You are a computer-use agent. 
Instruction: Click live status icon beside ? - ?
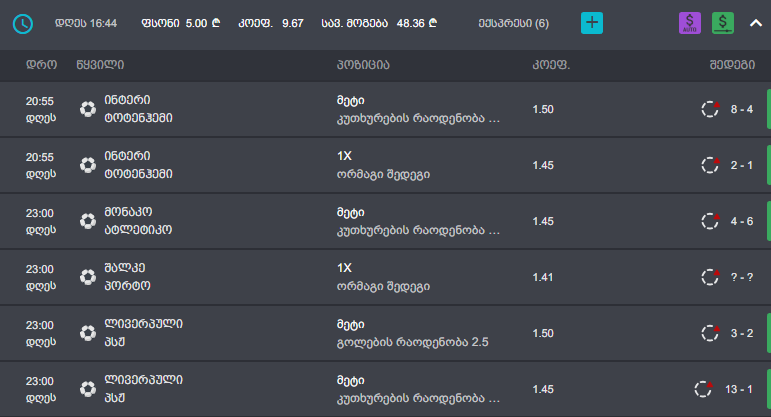pos(710,277)
